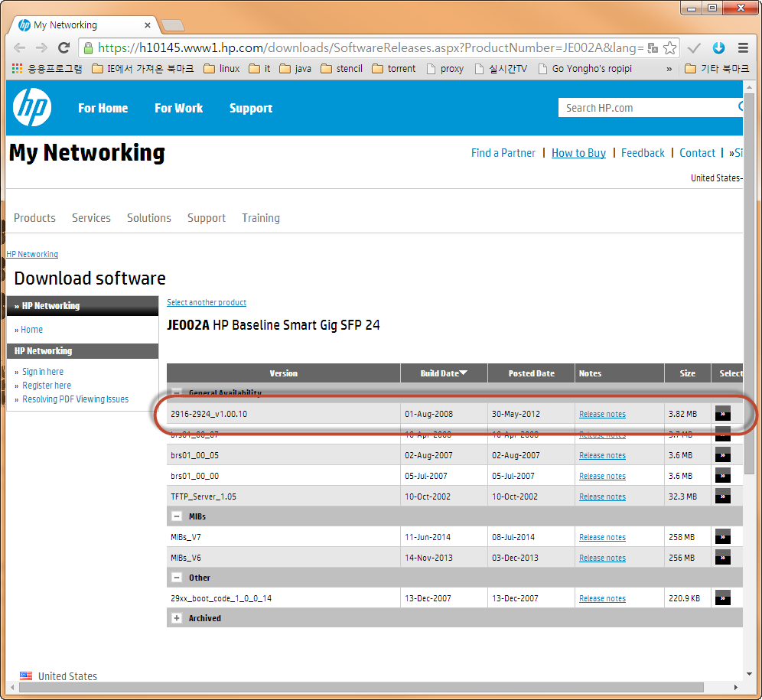Click Register here link
Screen dimensions: 762x700
tap(47, 385)
